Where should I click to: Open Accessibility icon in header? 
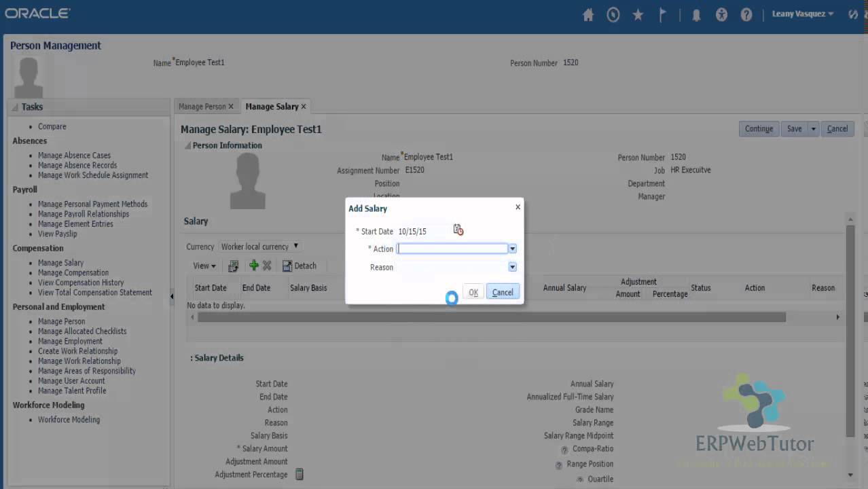pyautogui.click(x=721, y=15)
